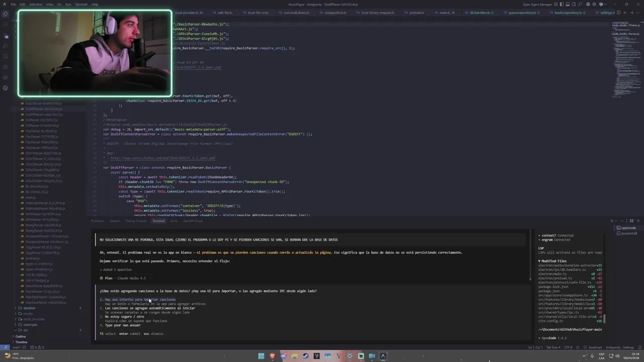Select option 'Hay una interfaz para importar canciones'
This screenshot has height=362, width=644.
(140, 300)
